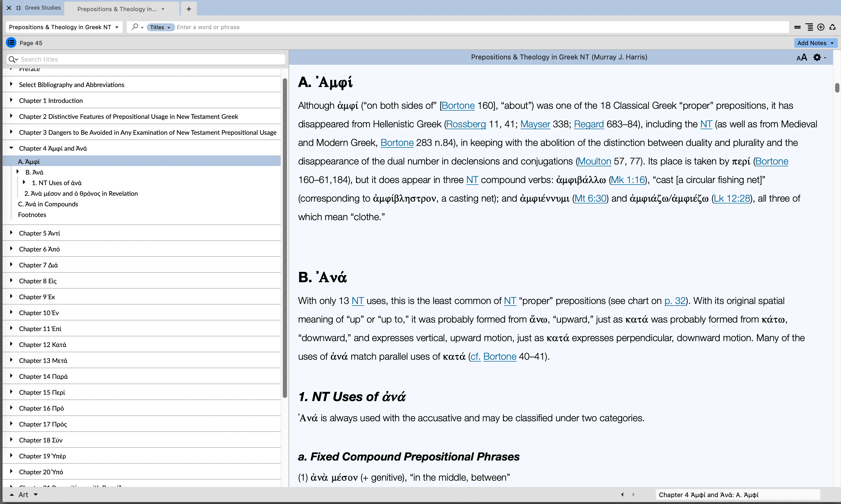This screenshot has width=841, height=504.
Task: Open the Mk 1:16 verse link
Action: click(628, 180)
